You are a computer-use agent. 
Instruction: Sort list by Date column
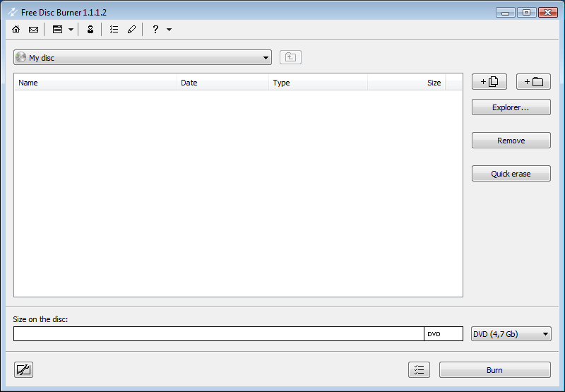[x=222, y=83]
